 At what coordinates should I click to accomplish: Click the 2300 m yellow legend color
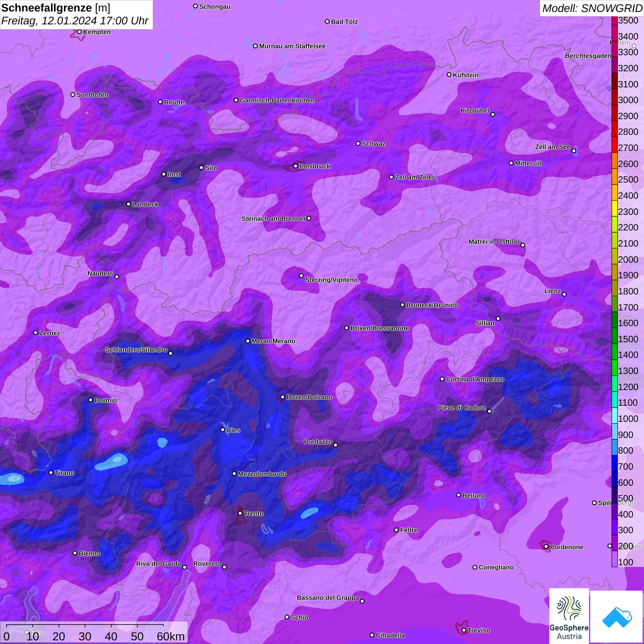(615, 208)
